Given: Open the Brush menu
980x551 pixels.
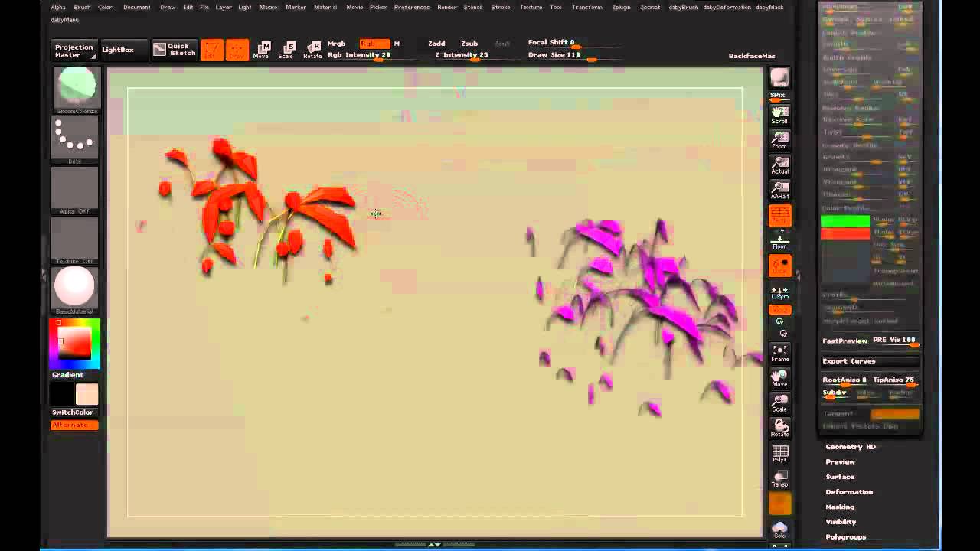Looking at the screenshot, I should pyautogui.click(x=82, y=7).
